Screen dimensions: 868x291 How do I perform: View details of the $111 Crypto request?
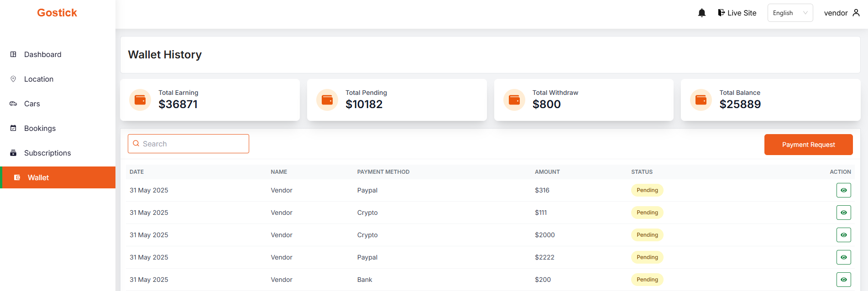tap(843, 213)
